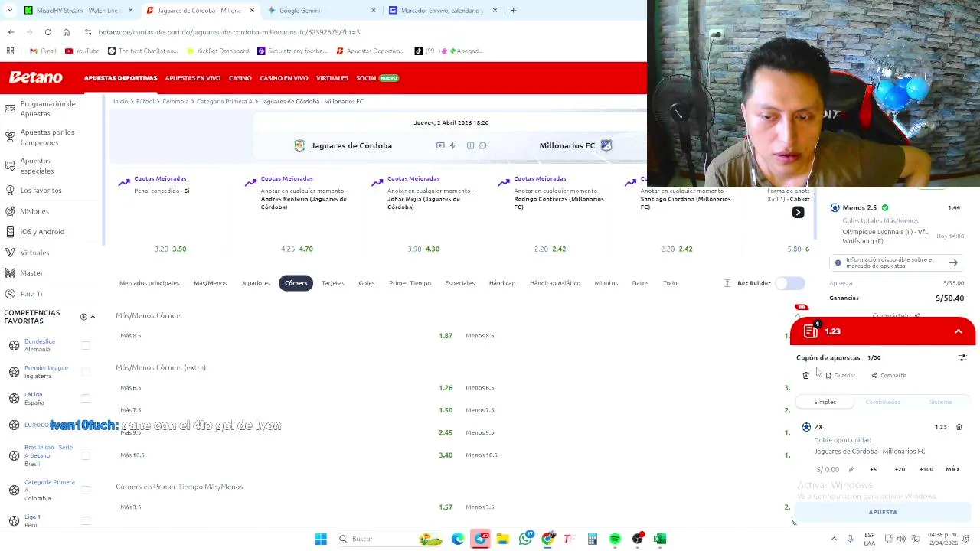Click Colombia in the breadcrumb

pos(175,101)
